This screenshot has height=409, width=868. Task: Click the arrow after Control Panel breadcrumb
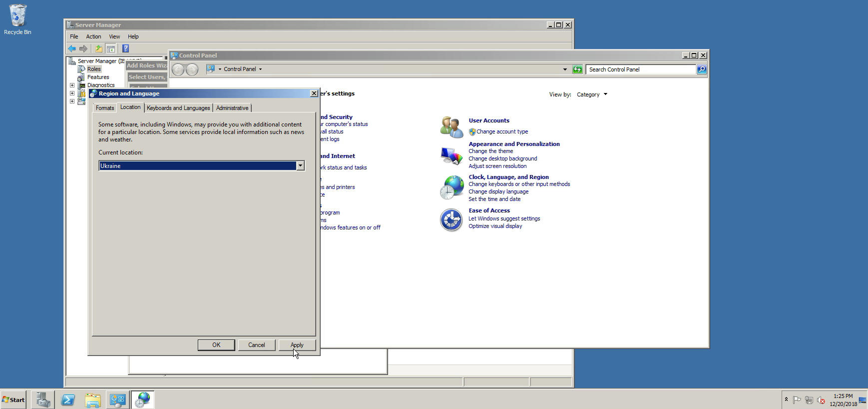(x=260, y=69)
